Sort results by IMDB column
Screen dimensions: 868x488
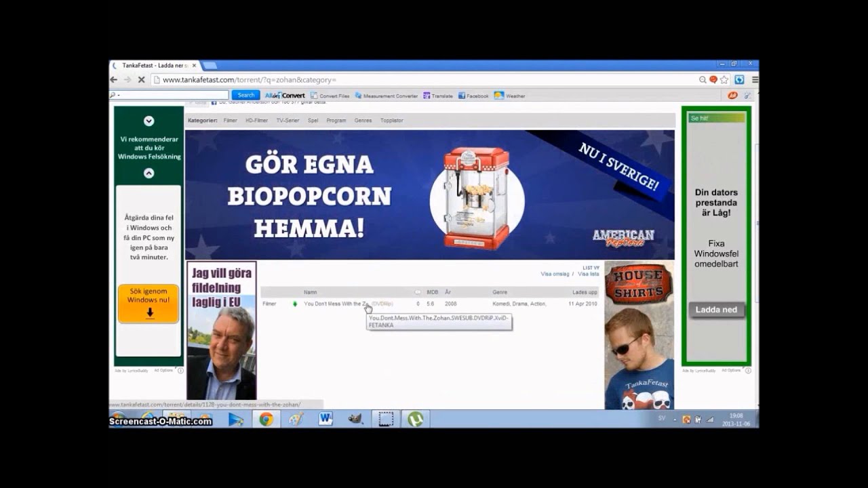pyautogui.click(x=432, y=292)
